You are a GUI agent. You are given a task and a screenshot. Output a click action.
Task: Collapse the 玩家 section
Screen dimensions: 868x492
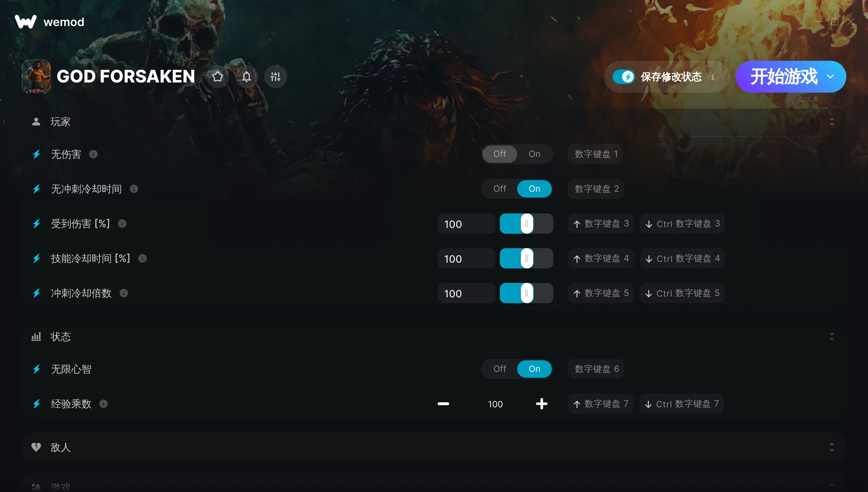pyautogui.click(x=831, y=122)
